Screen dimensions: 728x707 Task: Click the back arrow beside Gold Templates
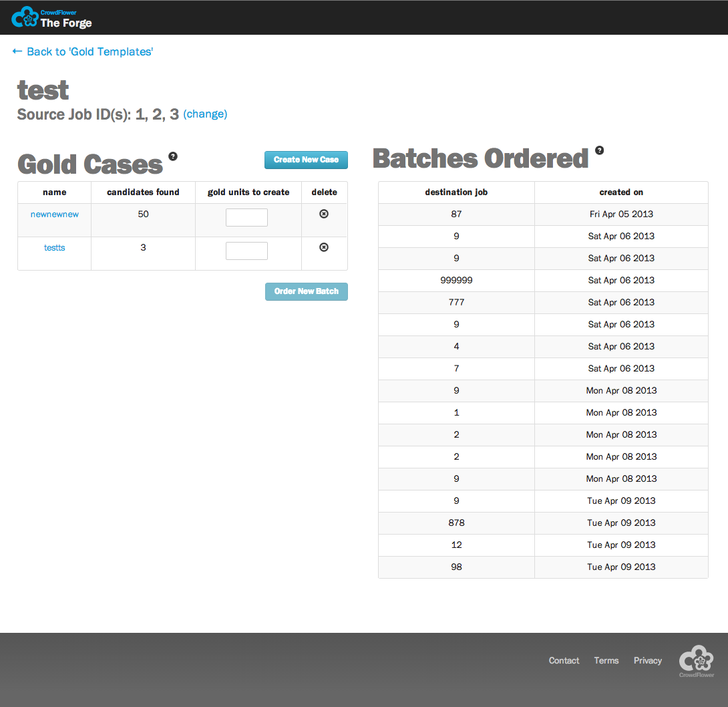click(x=17, y=51)
